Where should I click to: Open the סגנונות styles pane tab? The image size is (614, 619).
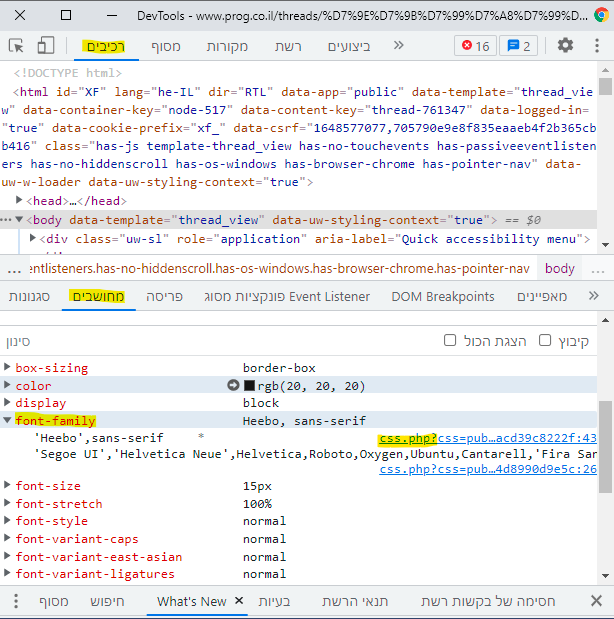tap(29, 296)
